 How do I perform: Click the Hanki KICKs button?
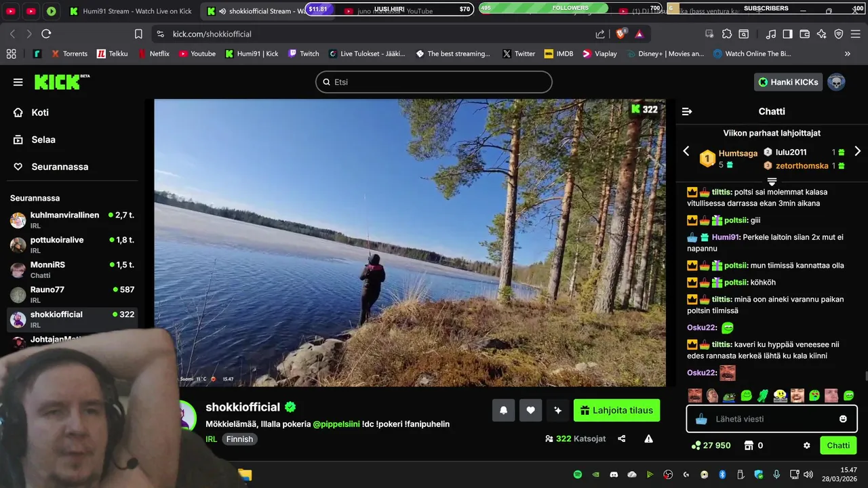point(788,82)
